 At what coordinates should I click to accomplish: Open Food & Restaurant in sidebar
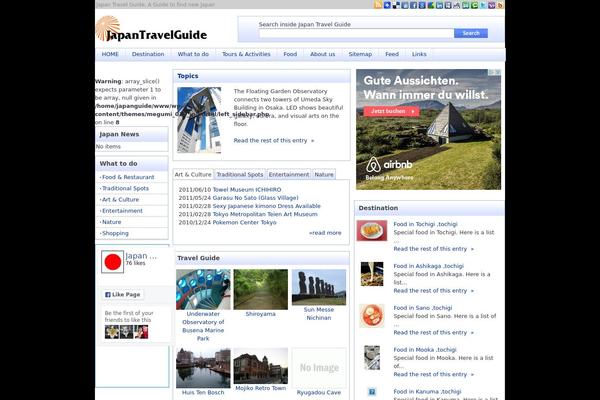click(128, 177)
